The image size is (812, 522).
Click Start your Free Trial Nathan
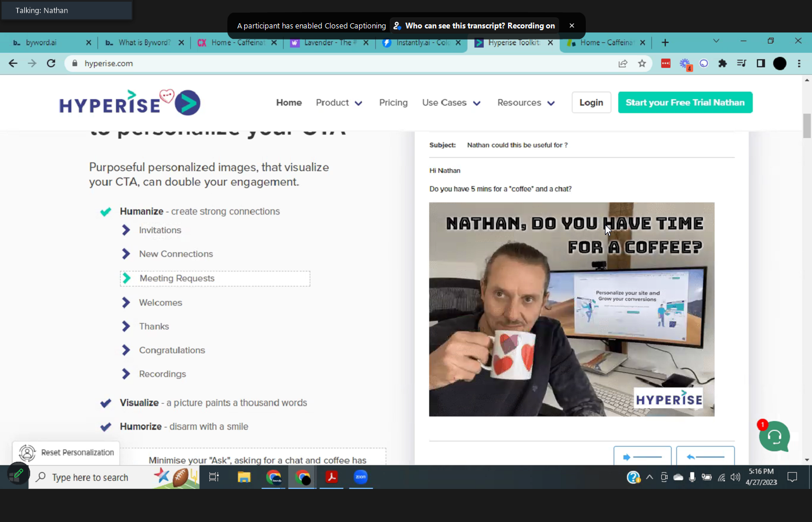[685, 103]
